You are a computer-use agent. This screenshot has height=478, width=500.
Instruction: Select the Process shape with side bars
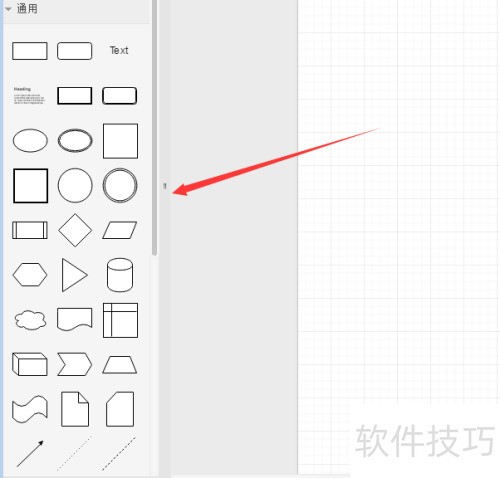[x=30, y=230]
